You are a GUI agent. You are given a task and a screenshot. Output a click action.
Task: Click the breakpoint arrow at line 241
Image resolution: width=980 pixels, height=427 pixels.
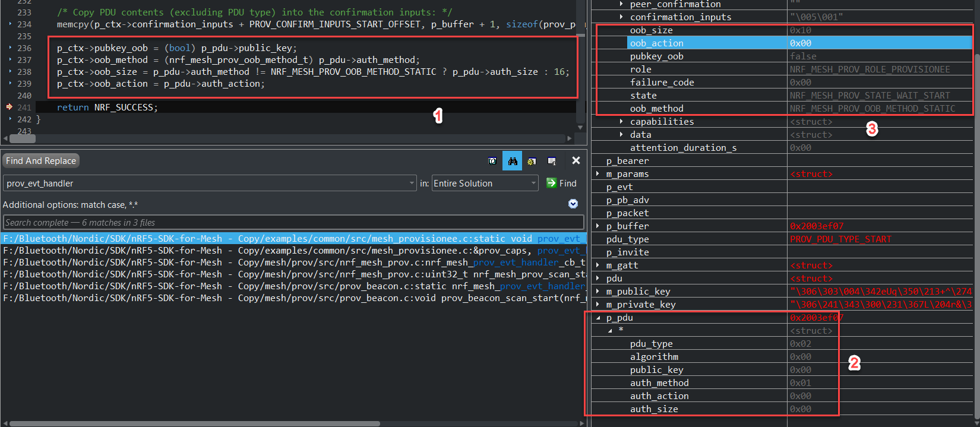click(10, 107)
